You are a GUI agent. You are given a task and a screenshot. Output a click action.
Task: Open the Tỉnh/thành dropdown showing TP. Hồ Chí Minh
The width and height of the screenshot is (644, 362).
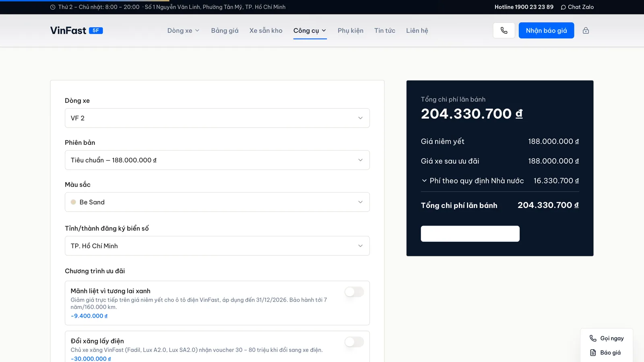coord(217,246)
